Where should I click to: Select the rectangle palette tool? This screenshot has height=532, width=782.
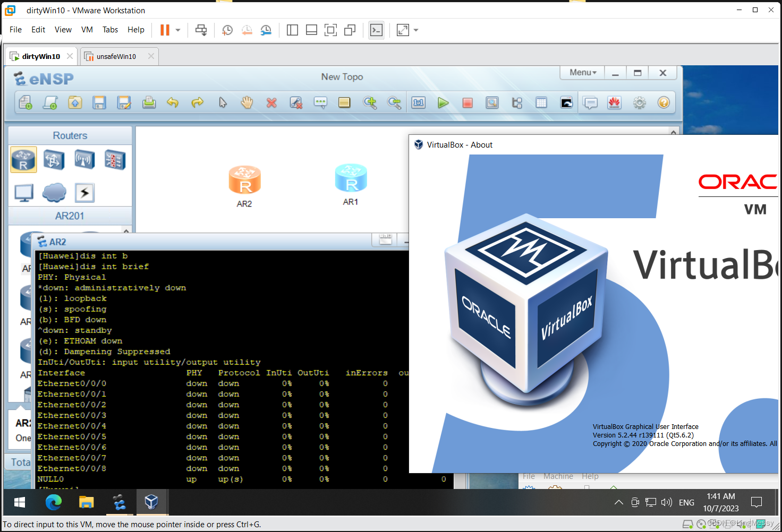(344, 102)
